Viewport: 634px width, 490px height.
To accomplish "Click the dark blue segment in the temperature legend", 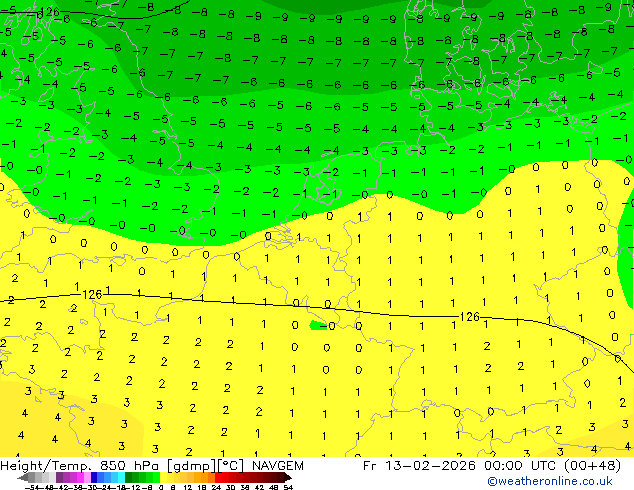I will coord(94,477).
